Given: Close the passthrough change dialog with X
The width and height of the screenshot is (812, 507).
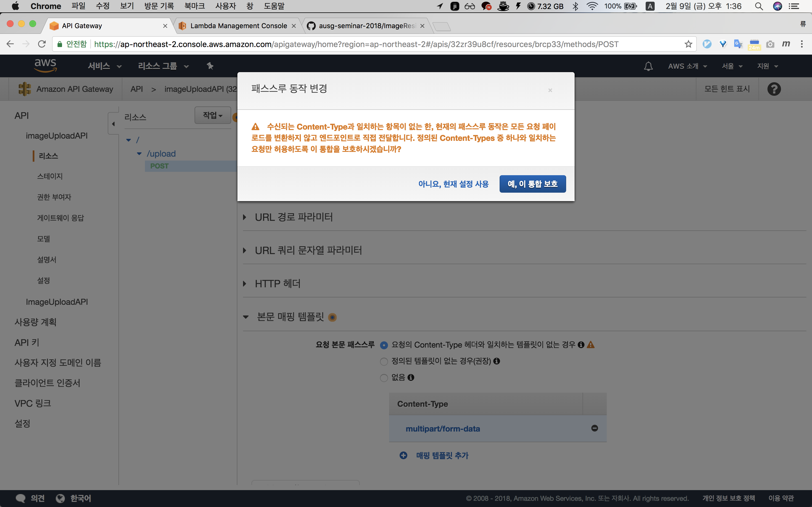Looking at the screenshot, I should [550, 90].
